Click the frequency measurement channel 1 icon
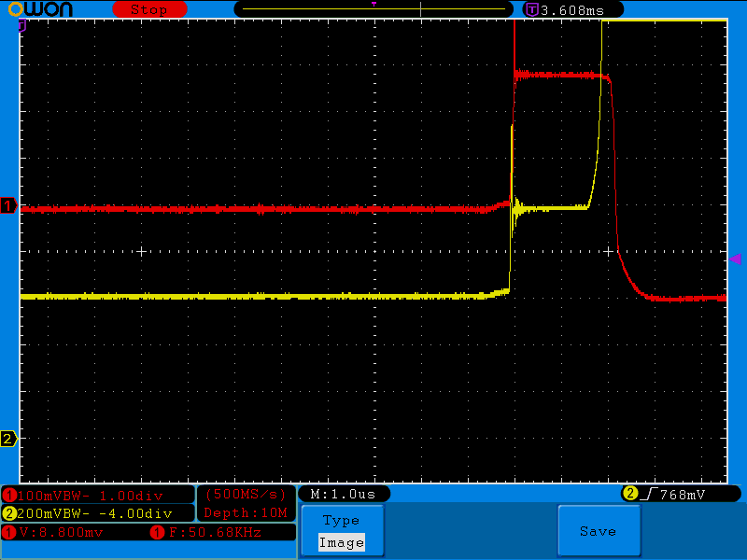This screenshot has height=560, width=747. pos(157,532)
